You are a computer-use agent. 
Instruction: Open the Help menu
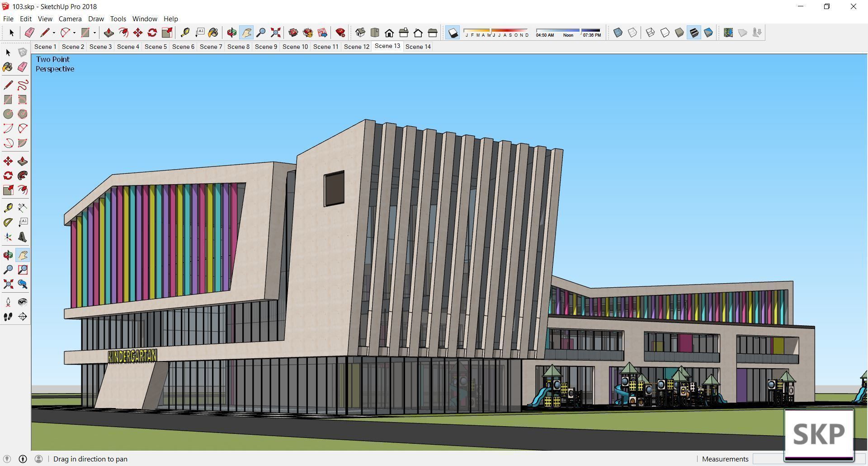(170, 19)
